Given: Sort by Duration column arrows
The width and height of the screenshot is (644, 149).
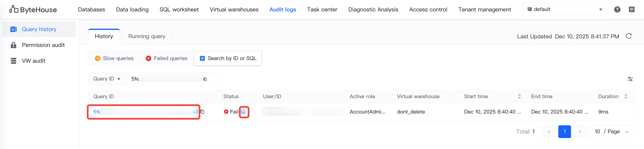Looking at the screenshot, I should [x=626, y=96].
